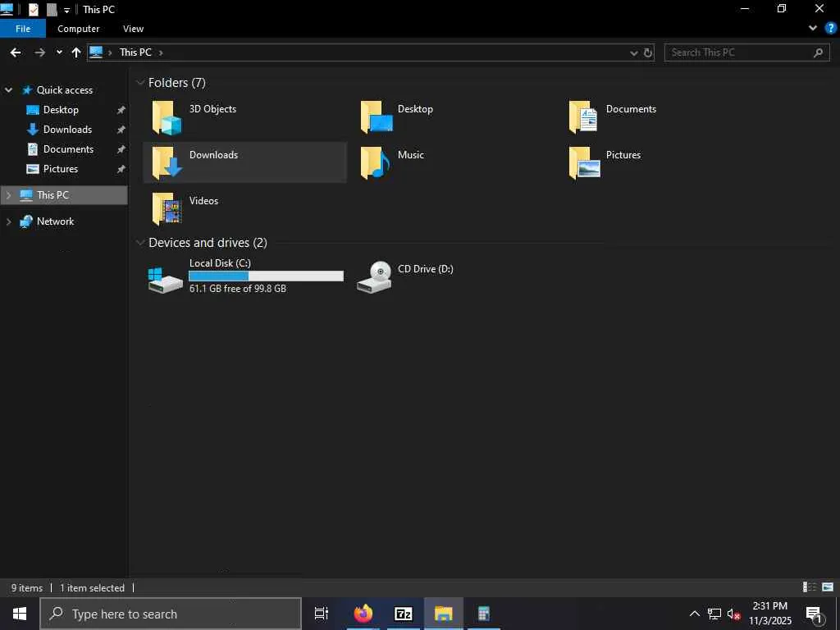Click the Local Disk (C:) drive icon
840x630 pixels.
pos(165,279)
